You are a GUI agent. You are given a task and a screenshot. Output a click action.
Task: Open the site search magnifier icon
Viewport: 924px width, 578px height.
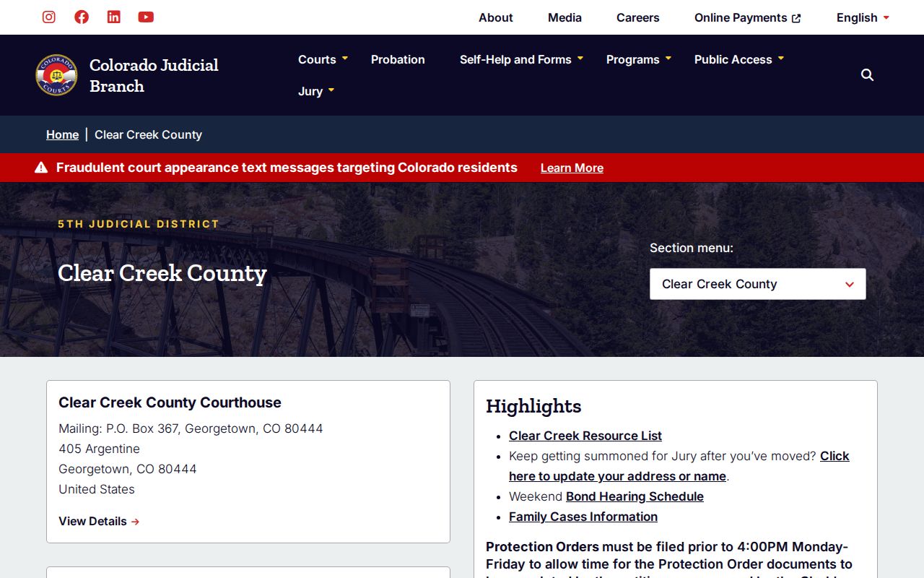click(x=868, y=75)
